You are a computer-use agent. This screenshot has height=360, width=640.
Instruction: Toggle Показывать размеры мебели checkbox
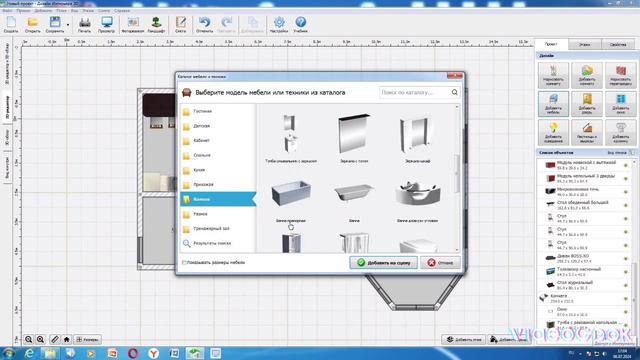pos(184,262)
